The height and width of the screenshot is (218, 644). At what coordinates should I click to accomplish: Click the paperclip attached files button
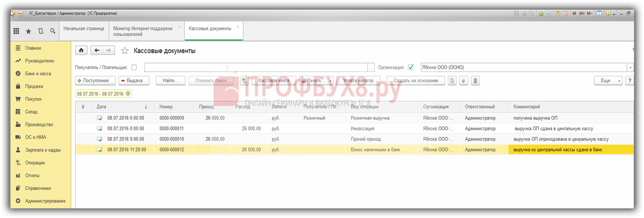pos(464,81)
